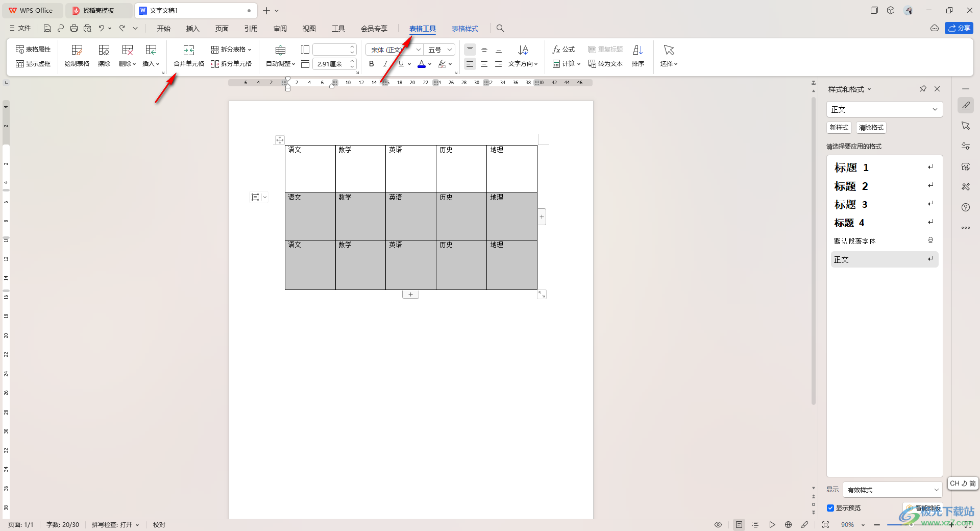Image resolution: width=980 pixels, height=531 pixels.
Task: Click the document vertical scrollbar
Action: pyautogui.click(x=814, y=250)
